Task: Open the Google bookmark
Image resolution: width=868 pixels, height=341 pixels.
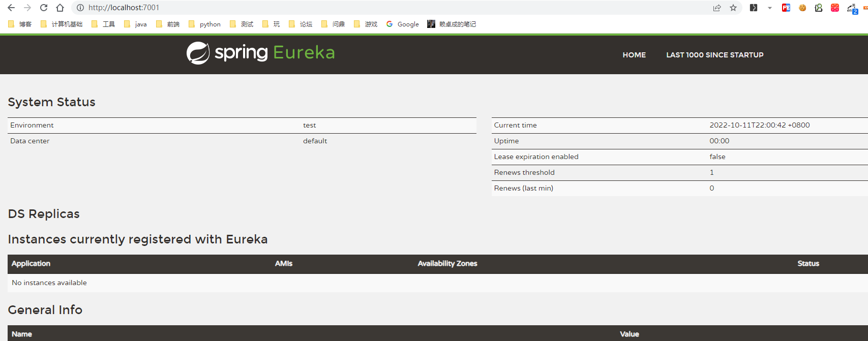Action: click(x=403, y=24)
